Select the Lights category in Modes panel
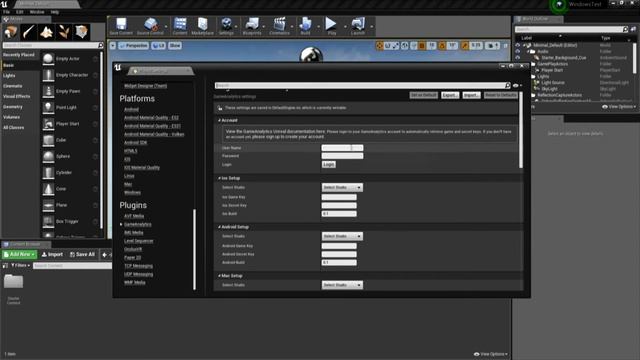Screen dimensions: 640x360 pyautogui.click(x=9, y=76)
